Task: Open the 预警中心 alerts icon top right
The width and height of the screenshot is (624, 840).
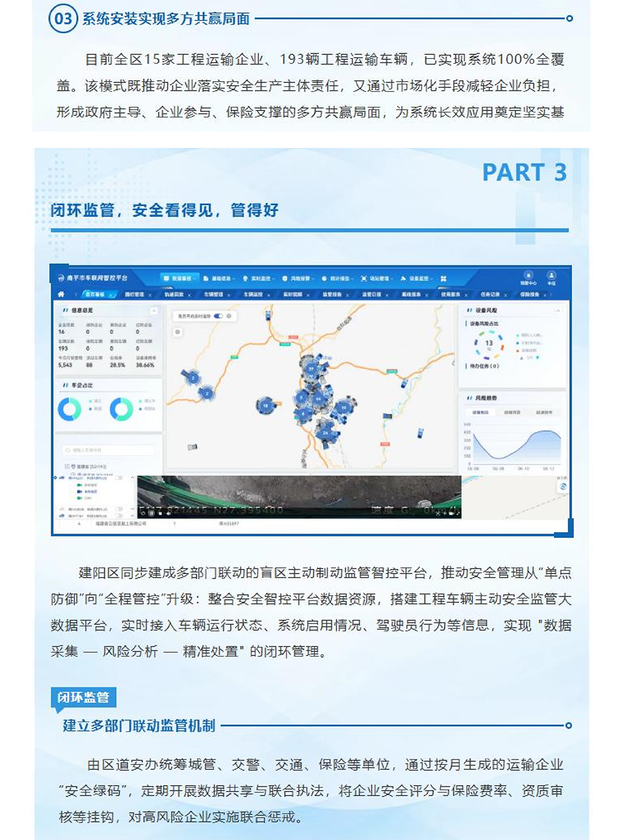Action: (x=527, y=275)
